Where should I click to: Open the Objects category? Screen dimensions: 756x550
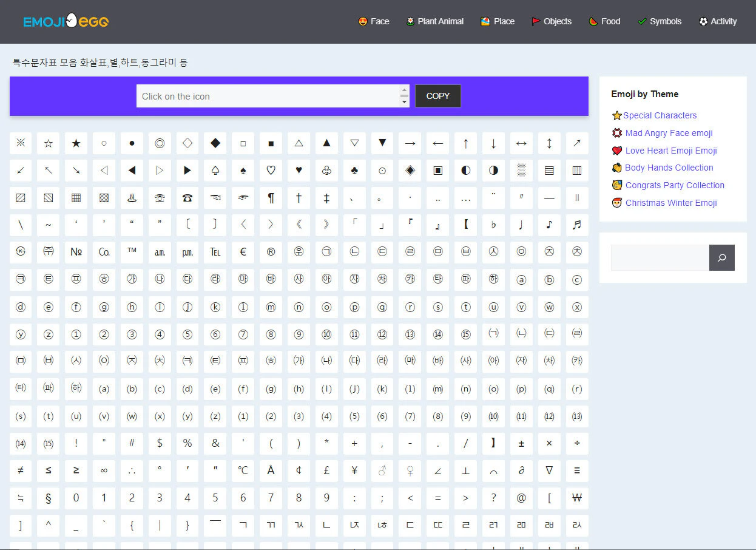coord(552,21)
